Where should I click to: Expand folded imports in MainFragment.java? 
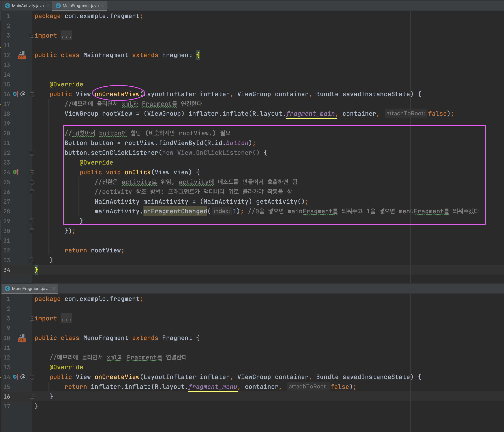[32, 36]
